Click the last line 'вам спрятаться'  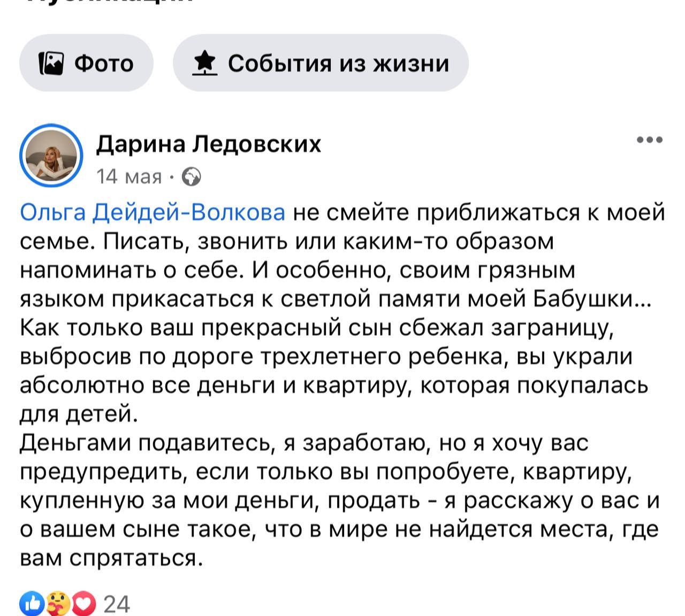[111, 558]
